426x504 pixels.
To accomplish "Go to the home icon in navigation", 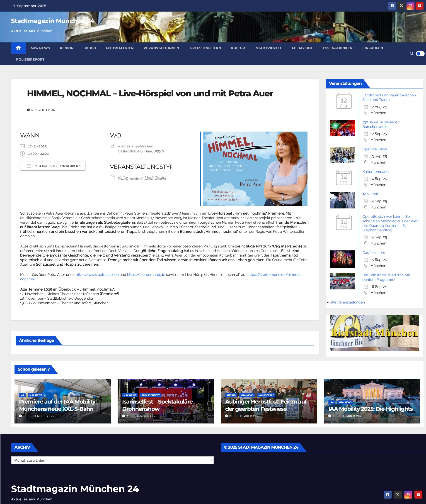I will 18,48.
